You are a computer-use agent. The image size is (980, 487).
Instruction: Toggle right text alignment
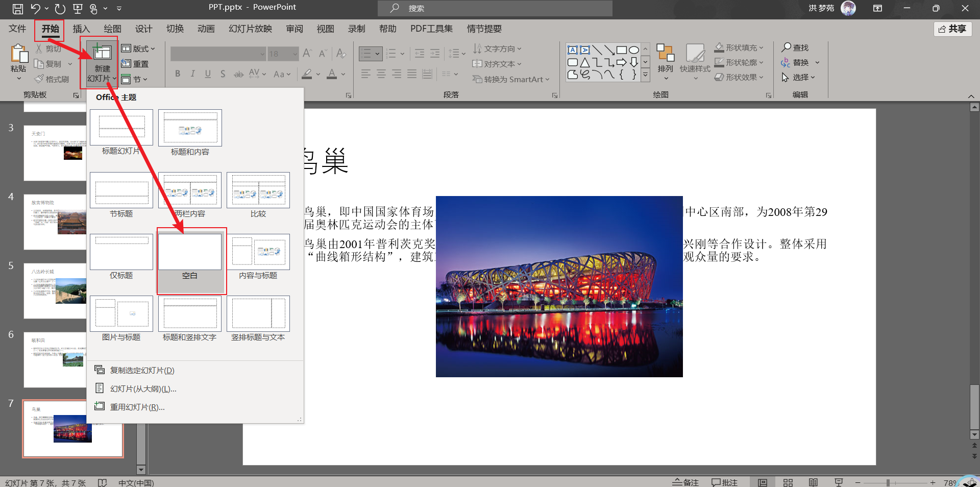point(397,74)
